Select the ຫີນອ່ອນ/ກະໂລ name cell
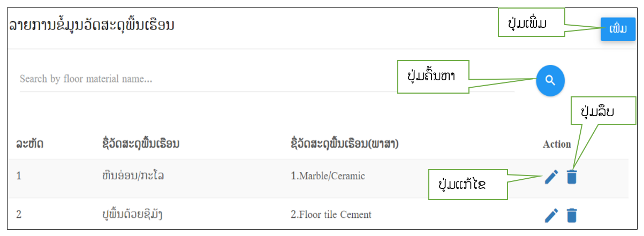Screen dimensions: 644x236 [132, 176]
